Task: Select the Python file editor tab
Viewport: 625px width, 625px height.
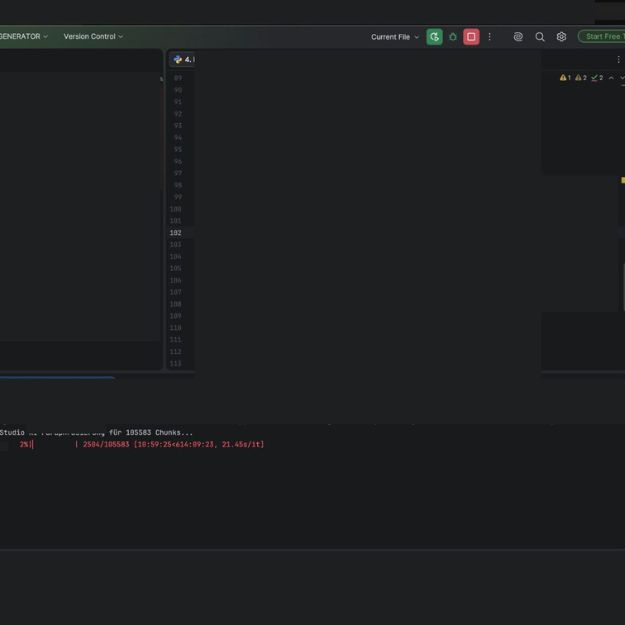Action: (184, 60)
